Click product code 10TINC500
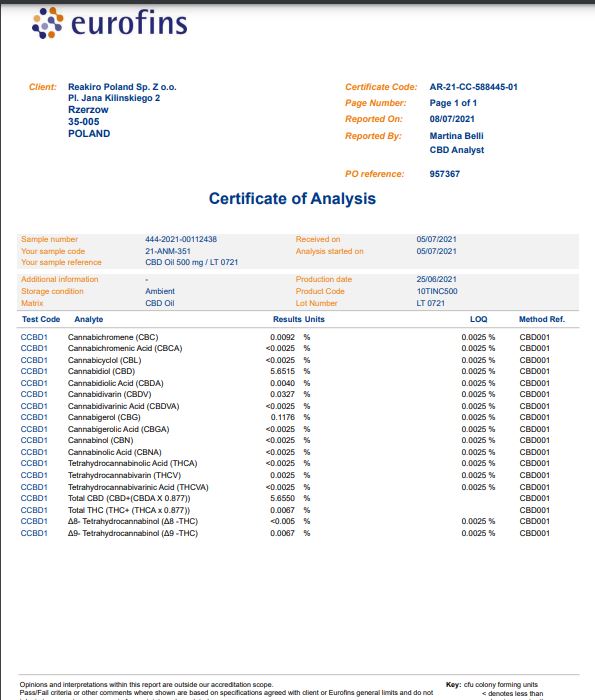The width and height of the screenshot is (595, 700). (x=437, y=292)
